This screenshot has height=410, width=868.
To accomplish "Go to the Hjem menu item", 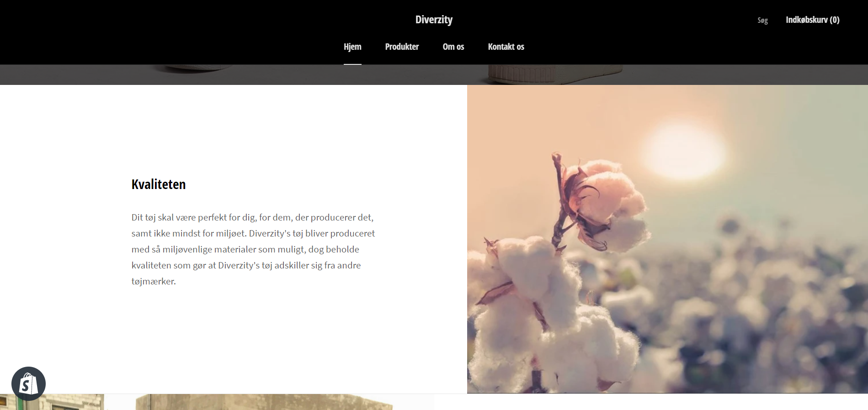I will point(352,47).
